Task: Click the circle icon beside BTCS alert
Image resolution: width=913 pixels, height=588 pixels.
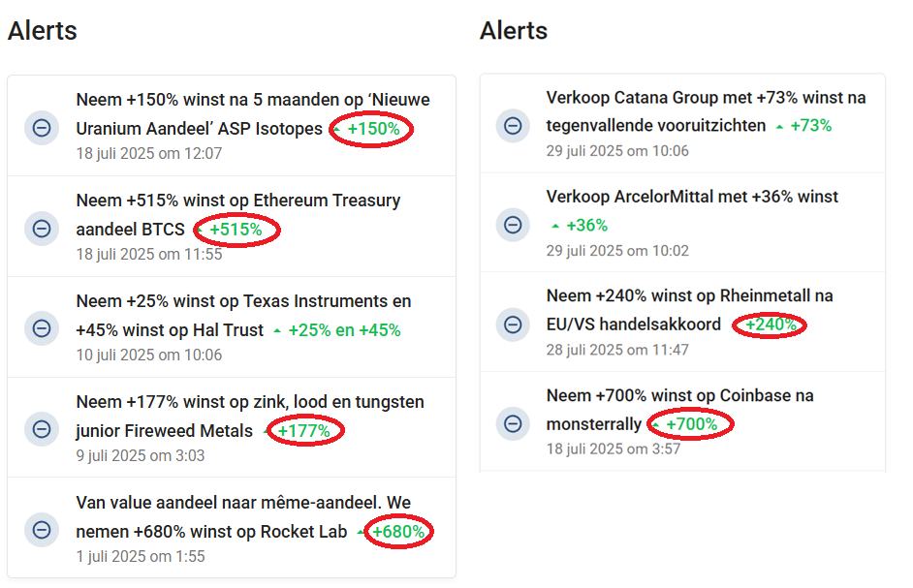Action: tap(42, 229)
